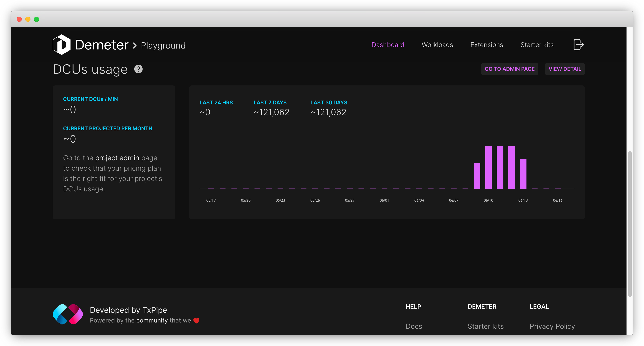The width and height of the screenshot is (644, 346).
Task: Open the community link in footer
Action: pos(152,321)
